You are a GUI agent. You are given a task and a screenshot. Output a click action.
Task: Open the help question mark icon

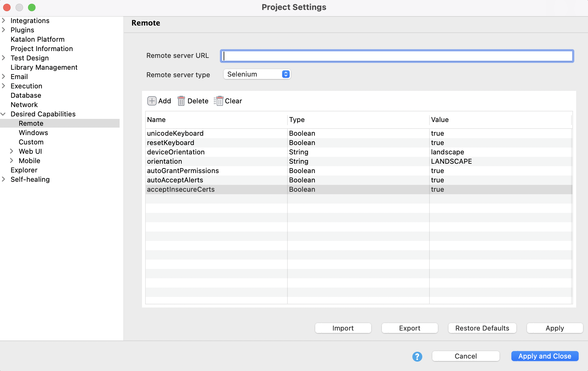coord(417,356)
